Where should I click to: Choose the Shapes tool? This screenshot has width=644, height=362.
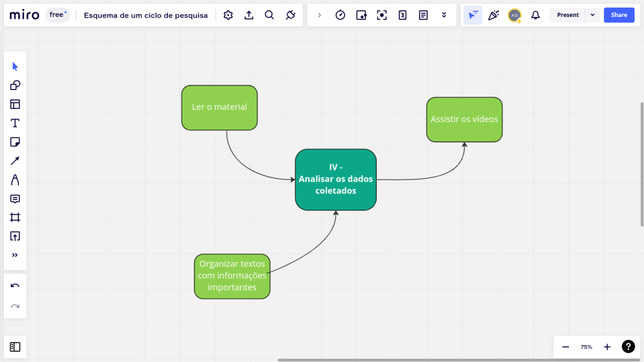[x=15, y=86]
